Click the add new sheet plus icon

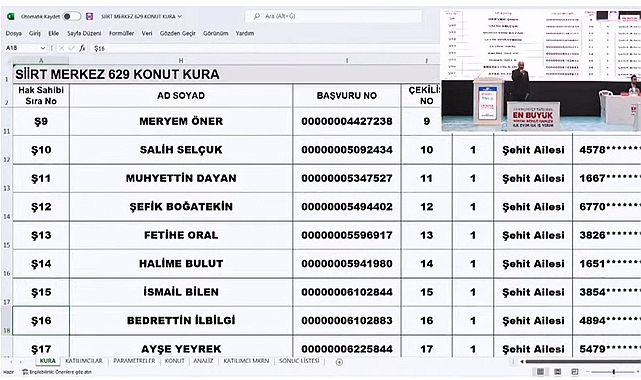point(339,362)
